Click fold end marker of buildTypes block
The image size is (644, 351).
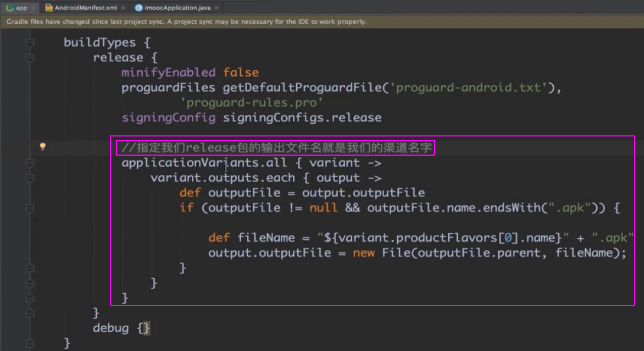[x=30, y=343]
